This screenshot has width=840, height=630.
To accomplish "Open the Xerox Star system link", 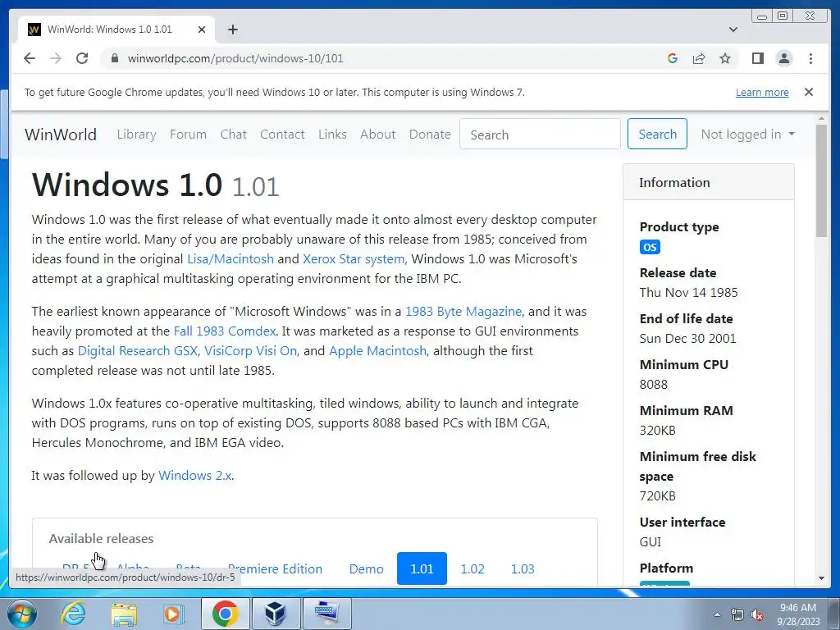I will click(x=354, y=258).
